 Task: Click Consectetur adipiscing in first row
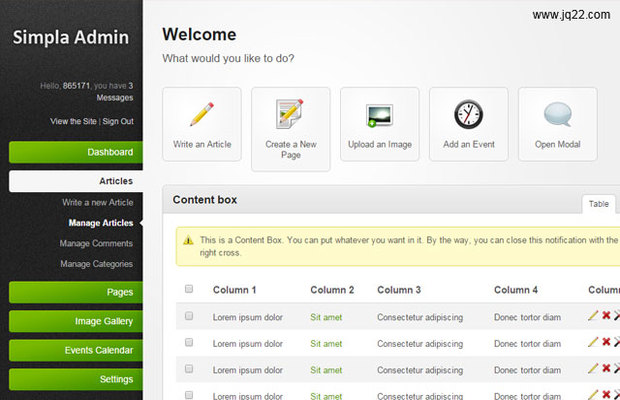coord(420,317)
